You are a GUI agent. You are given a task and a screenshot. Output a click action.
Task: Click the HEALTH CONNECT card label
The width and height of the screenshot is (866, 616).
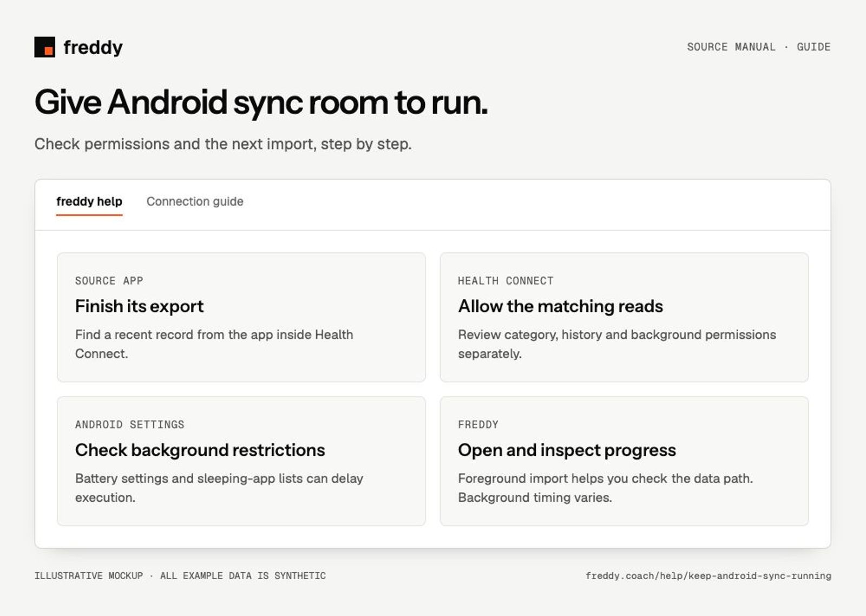506,280
